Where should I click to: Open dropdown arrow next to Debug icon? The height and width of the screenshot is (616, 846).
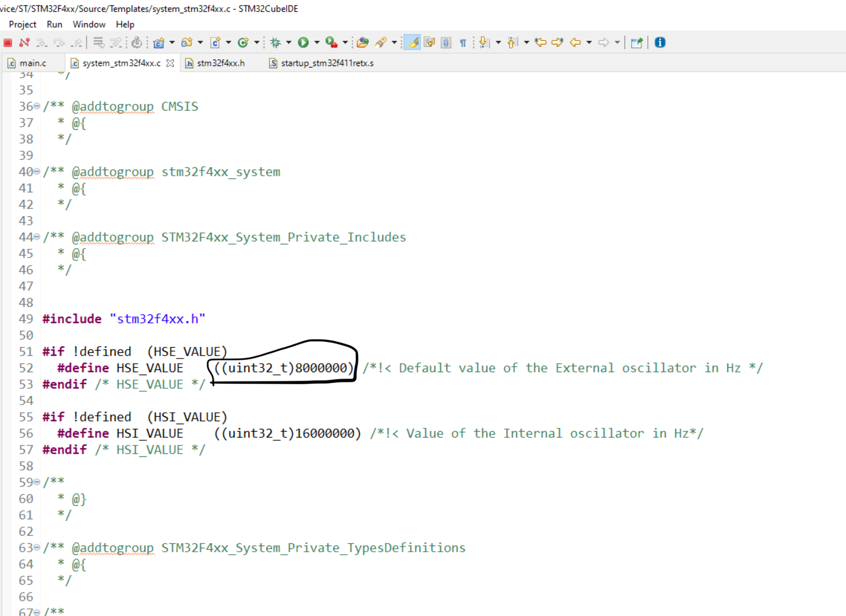point(289,42)
